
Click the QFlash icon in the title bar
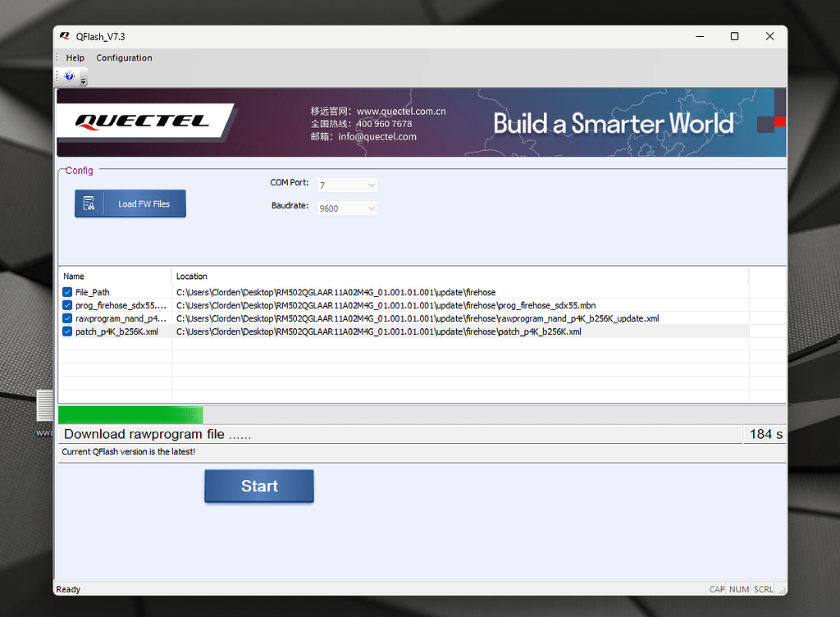(63, 36)
